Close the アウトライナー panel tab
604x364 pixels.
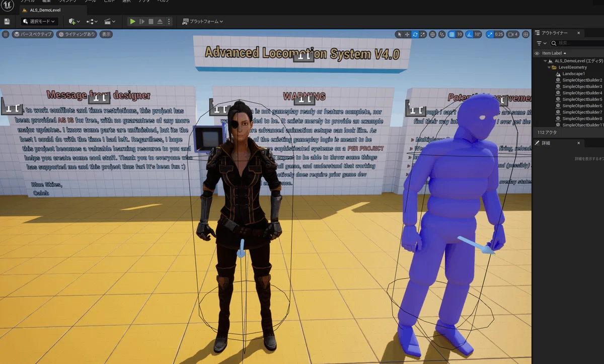click(578, 33)
